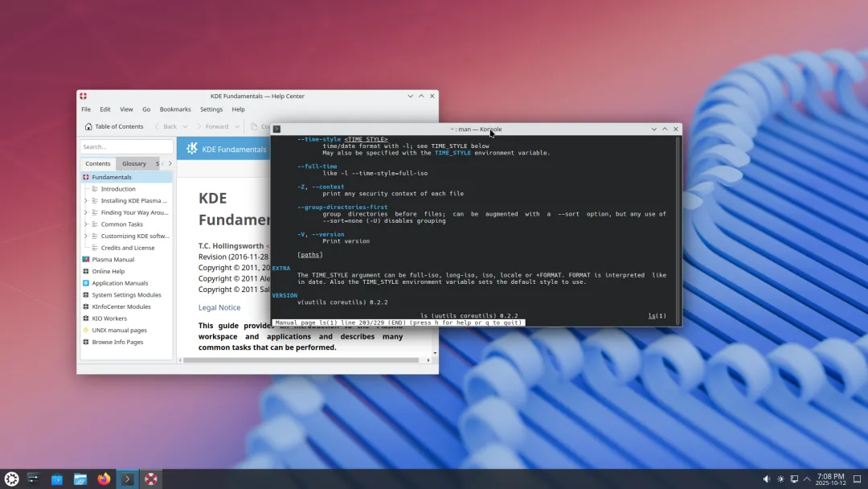Switch to Help Center taskbar icon
Screen dimensions: 868x489
pyautogui.click(x=151, y=479)
